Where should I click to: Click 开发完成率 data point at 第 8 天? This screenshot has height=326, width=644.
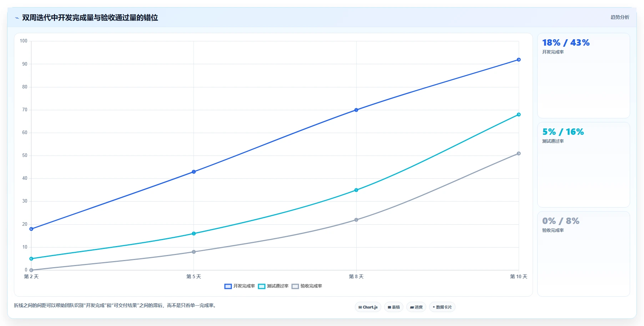point(356,110)
